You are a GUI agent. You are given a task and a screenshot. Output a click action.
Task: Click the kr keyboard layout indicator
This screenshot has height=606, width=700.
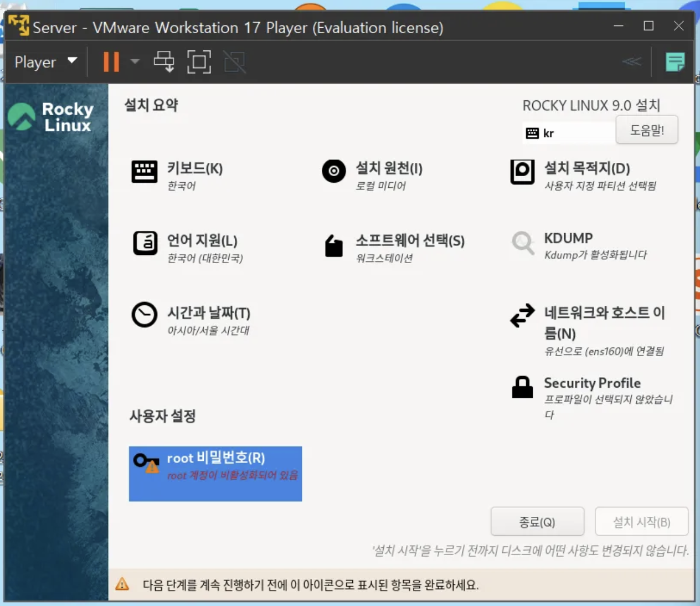569,133
